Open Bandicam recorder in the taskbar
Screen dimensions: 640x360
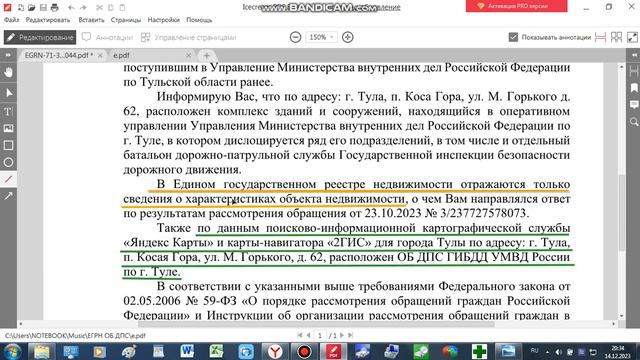(304, 351)
